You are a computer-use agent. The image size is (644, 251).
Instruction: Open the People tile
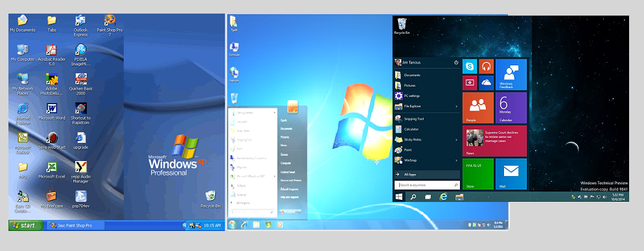pos(478,108)
